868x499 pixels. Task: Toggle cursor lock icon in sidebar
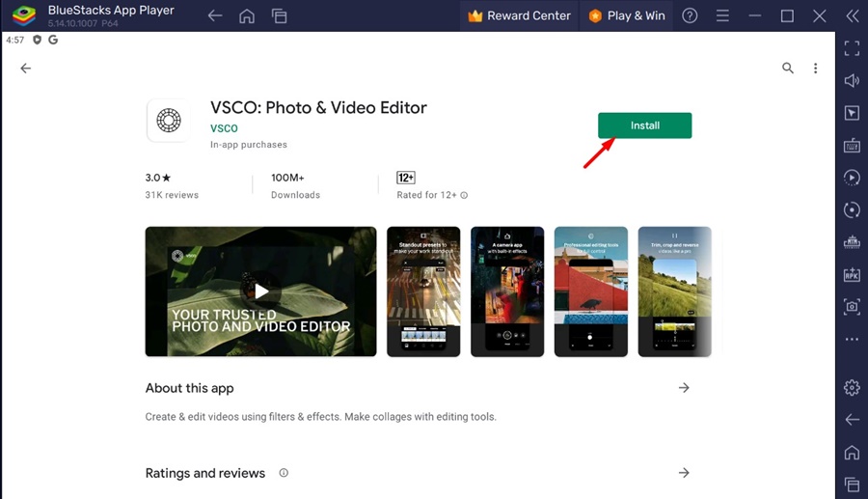tap(852, 113)
